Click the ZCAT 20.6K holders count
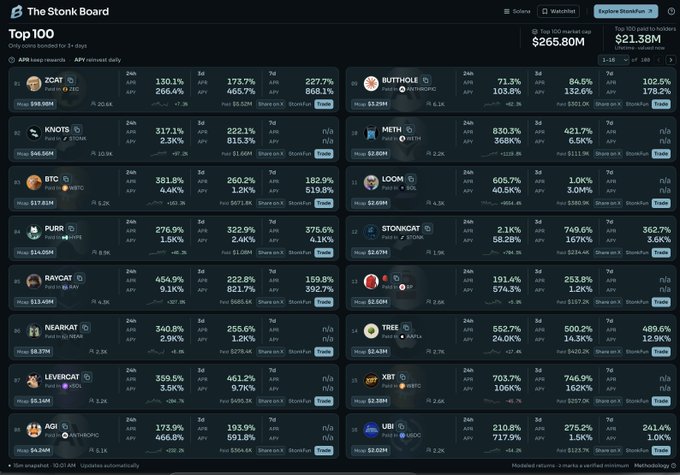680x475 pixels. point(102,104)
